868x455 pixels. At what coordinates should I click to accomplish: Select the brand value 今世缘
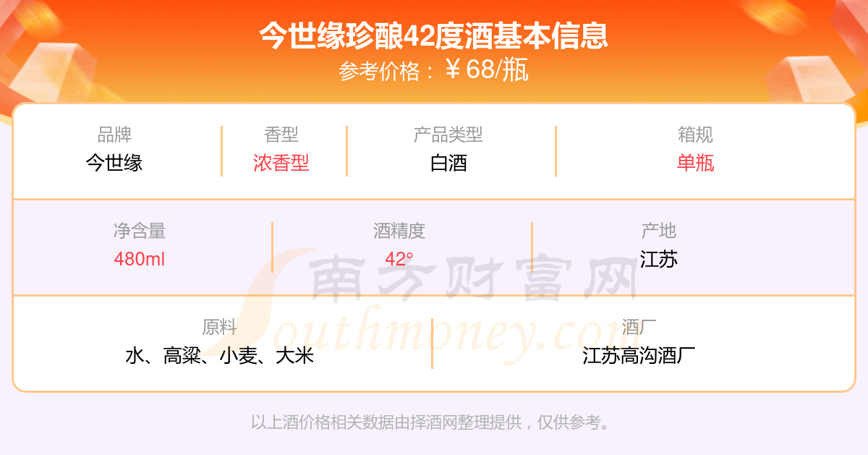pos(114,163)
